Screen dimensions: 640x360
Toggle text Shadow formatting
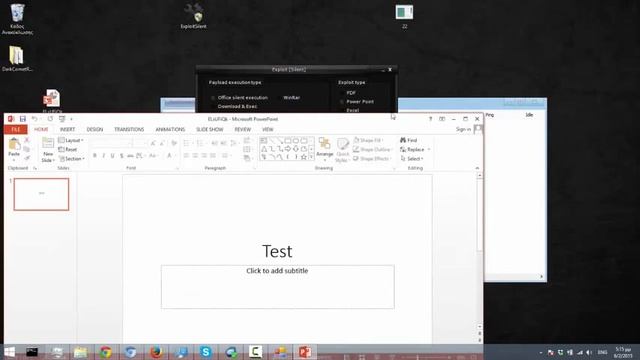[x=122, y=156]
